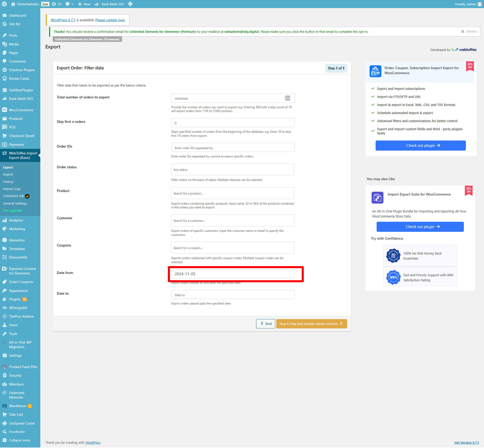
Task: Click the Date from field
Action: click(233, 274)
